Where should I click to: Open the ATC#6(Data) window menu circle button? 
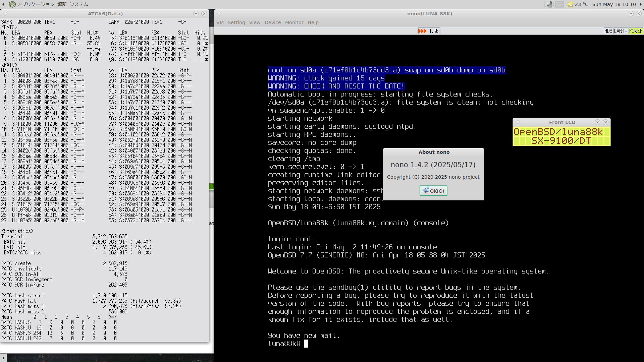pyautogui.click(x=5, y=14)
